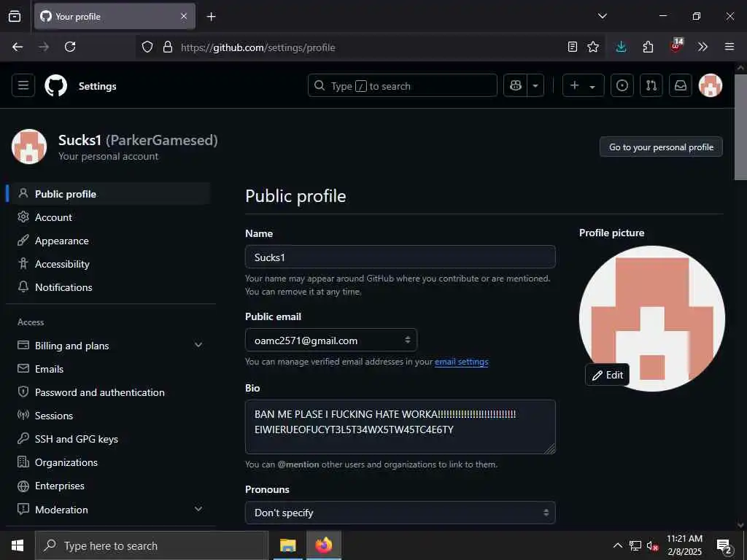Bookmark this page with star icon
Screen dimensions: 747x560
tap(593, 47)
